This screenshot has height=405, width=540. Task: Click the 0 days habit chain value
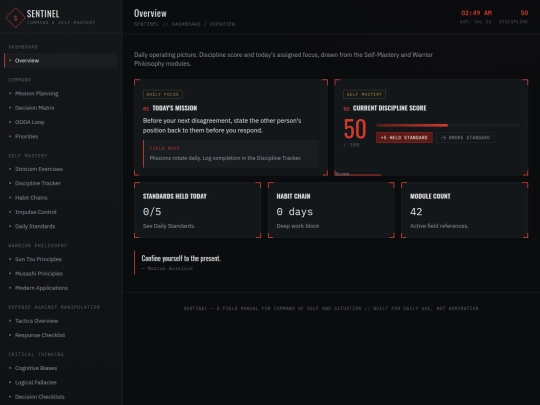point(294,211)
